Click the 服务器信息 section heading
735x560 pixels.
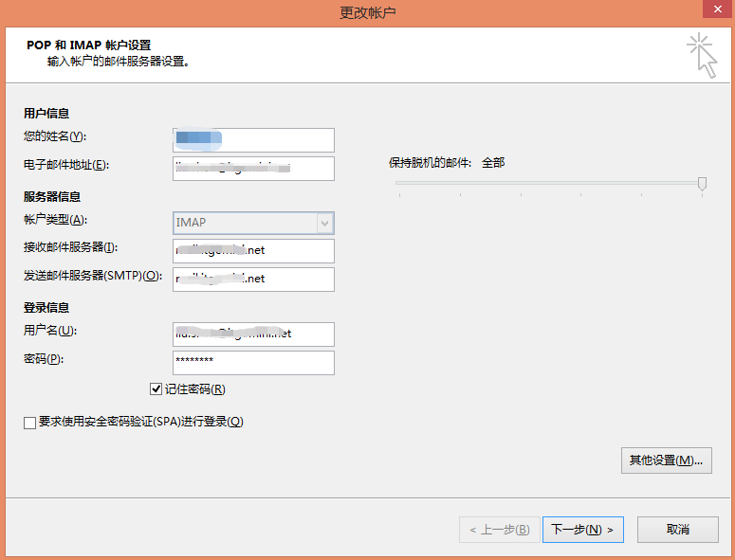(x=52, y=197)
